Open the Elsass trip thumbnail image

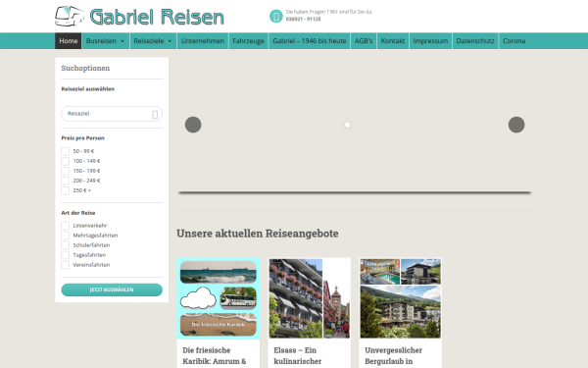[310, 298]
